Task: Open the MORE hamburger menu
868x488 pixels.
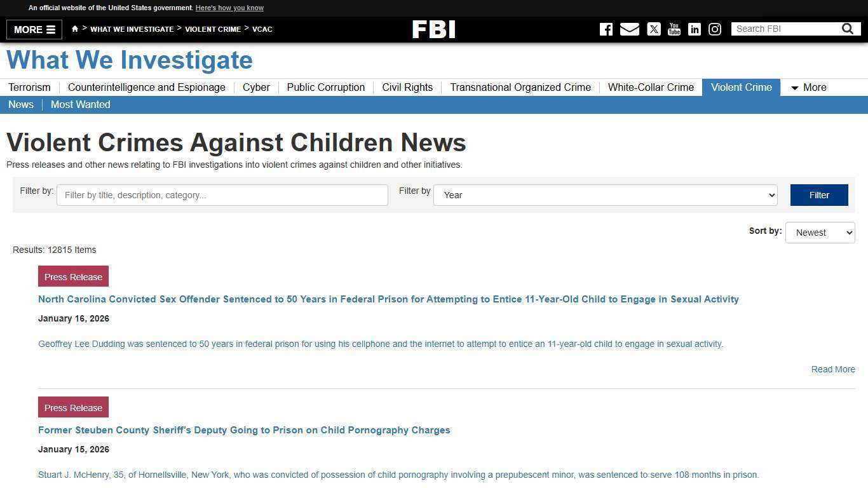Action: 33,29
